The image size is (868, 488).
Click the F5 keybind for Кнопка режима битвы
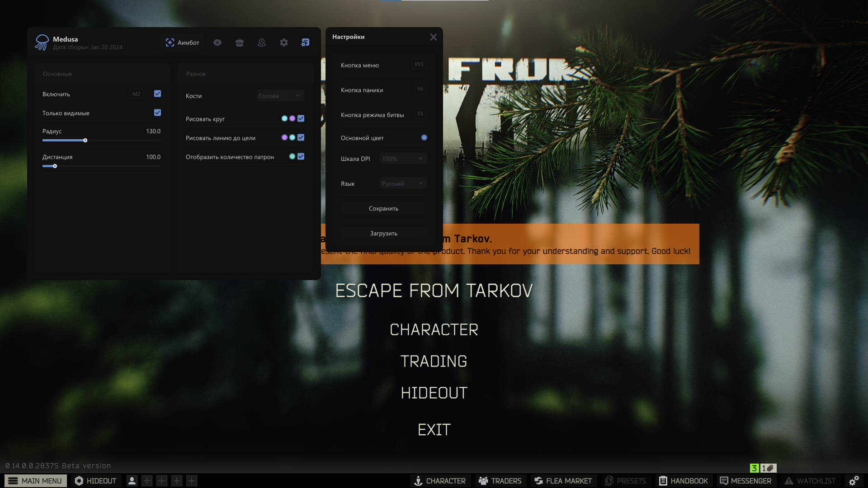coord(420,114)
